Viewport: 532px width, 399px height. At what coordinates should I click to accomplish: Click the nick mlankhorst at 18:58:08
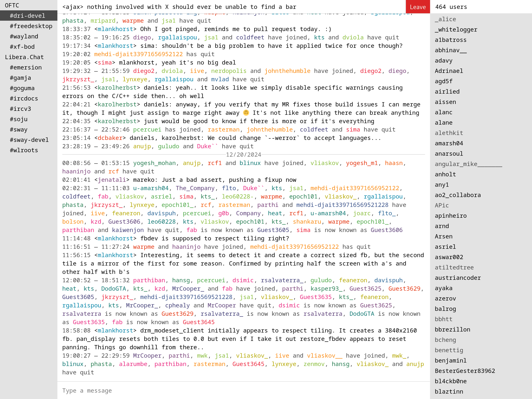point(115,331)
